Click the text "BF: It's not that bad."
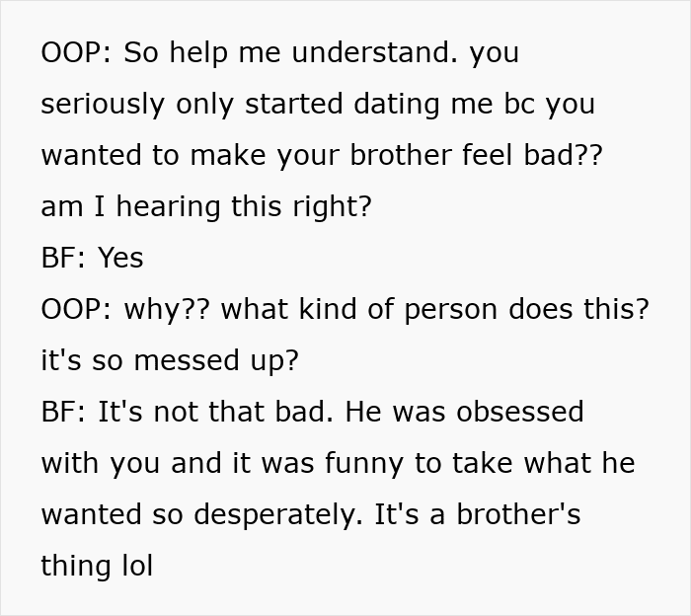 (x=188, y=412)
